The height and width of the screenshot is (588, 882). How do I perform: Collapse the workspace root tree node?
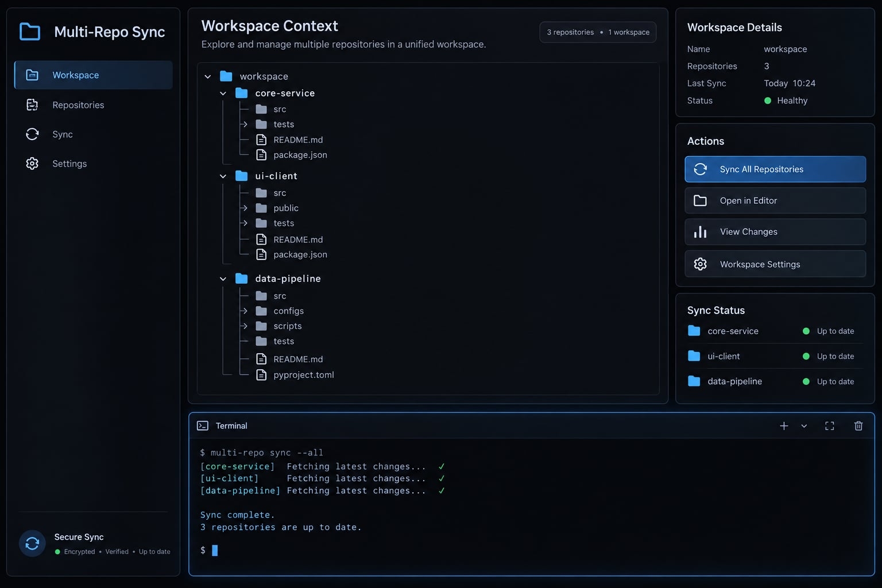pos(208,76)
